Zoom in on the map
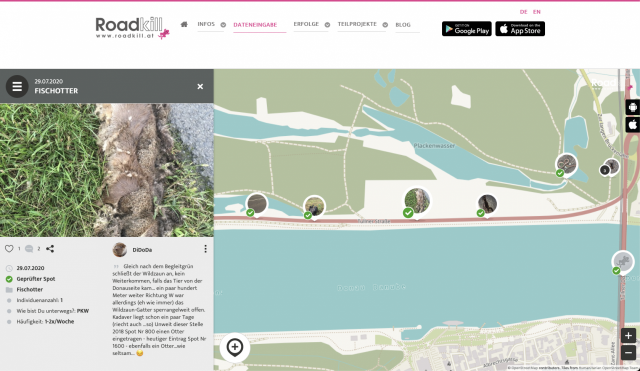640x371 pixels. click(629, 335)
